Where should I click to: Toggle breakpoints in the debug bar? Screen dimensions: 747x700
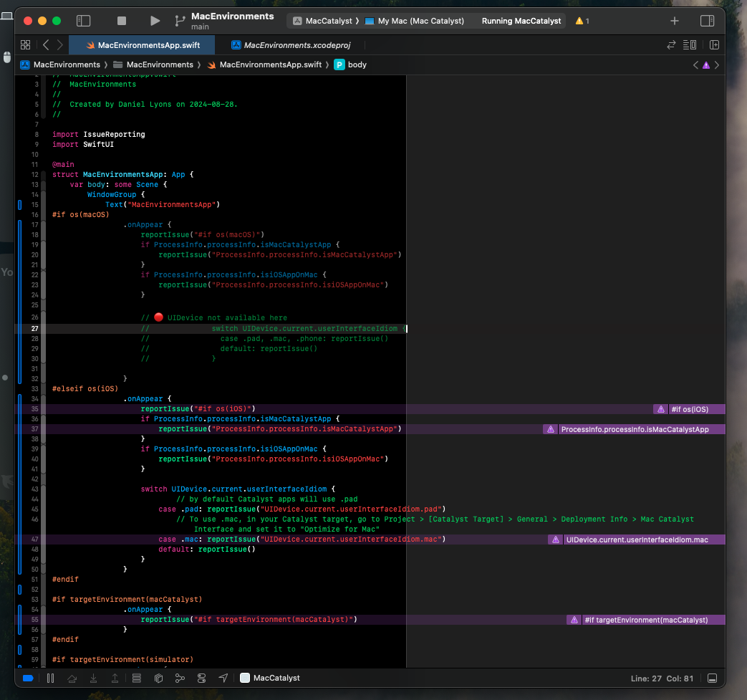[28, 678]
